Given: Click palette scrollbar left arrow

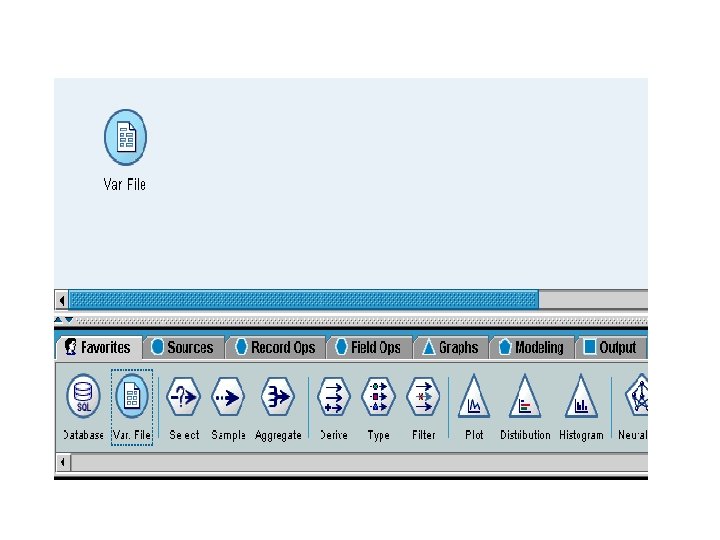Looking at the screenshot, I should click(62, 462).
